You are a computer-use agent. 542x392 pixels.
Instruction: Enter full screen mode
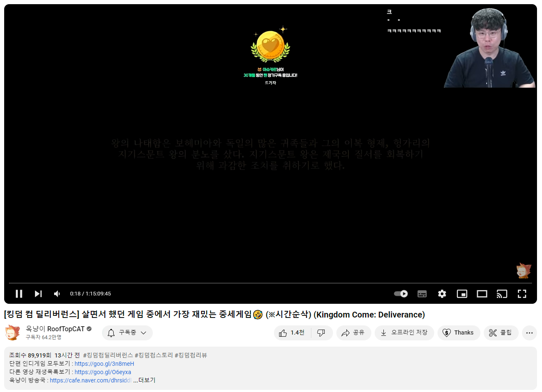point(522,294)
